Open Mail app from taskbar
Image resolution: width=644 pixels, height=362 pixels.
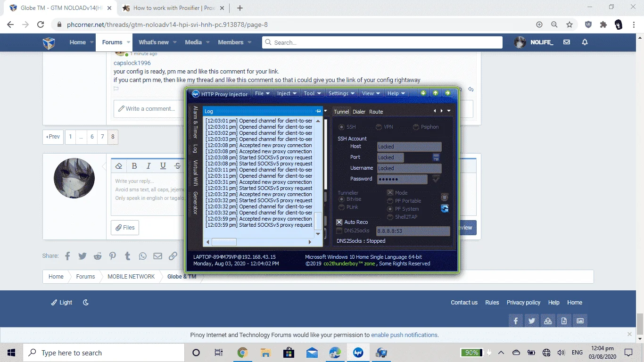312,352
